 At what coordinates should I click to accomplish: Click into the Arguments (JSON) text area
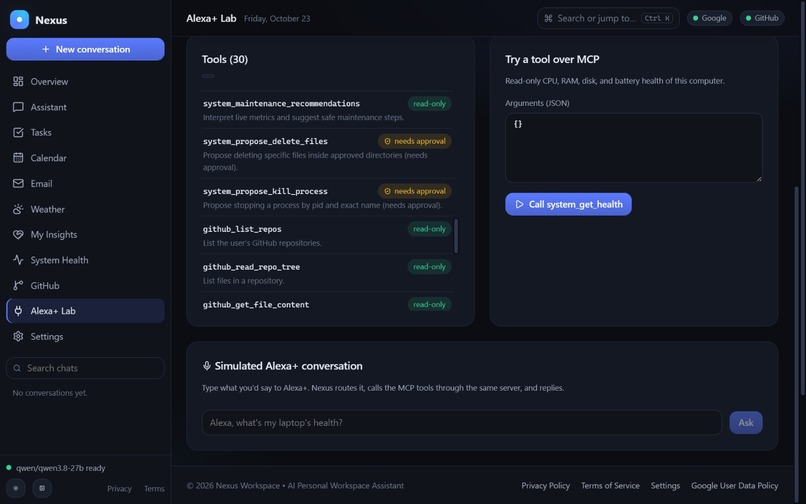[x=633, y=148]
